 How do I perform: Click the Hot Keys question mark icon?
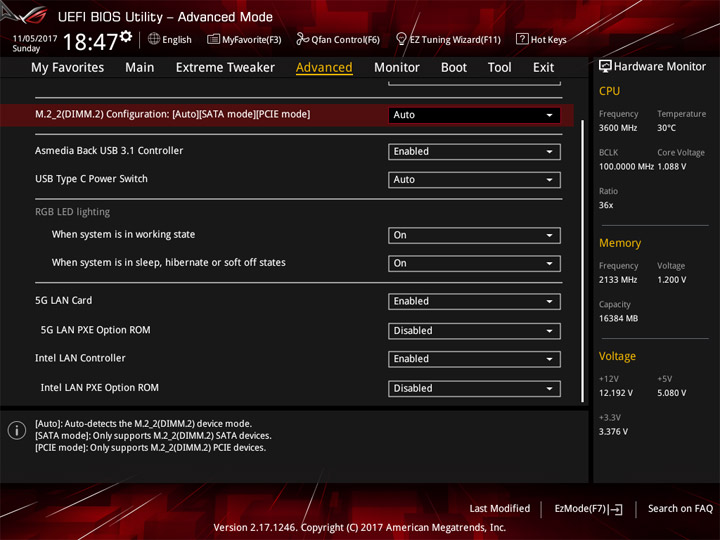522,39
